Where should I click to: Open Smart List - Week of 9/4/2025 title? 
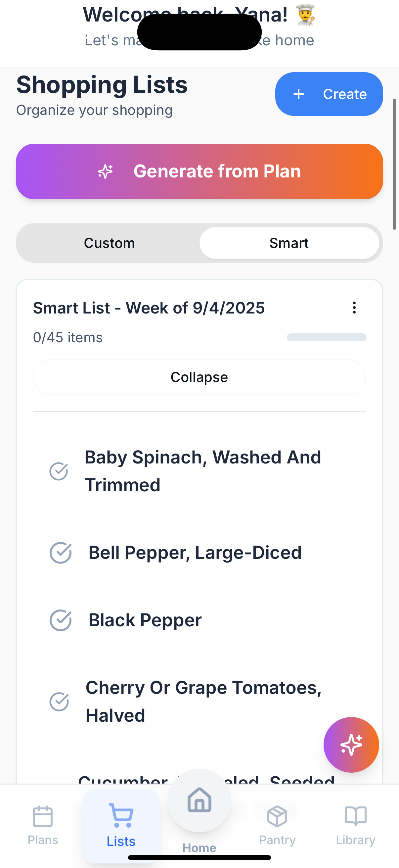tap(149, 308)
